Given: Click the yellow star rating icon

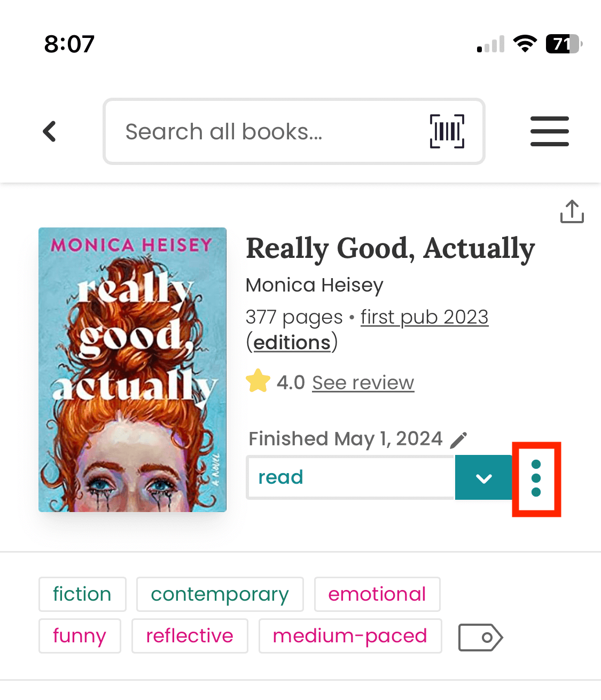Looking at the screenshot, I should pyautogui.click(x=258, y=381).
